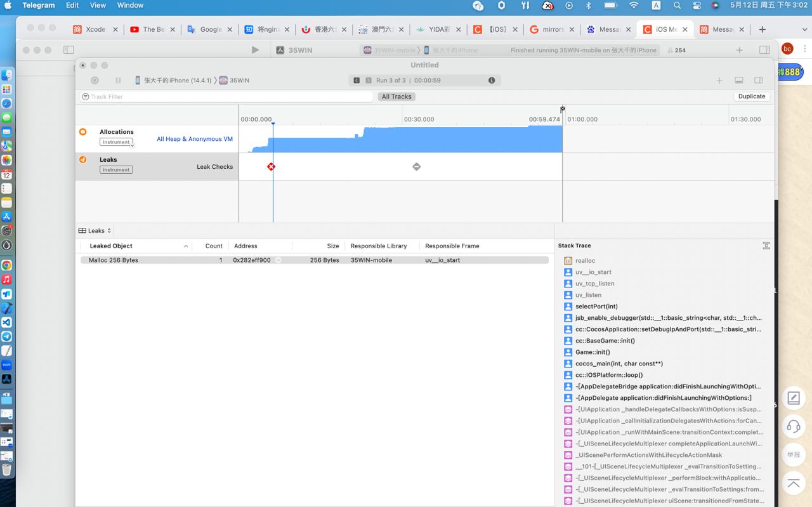Toggle the Xcode inspector panel
The height and width of the screenshot is (507, 812).
coord(764,50)
